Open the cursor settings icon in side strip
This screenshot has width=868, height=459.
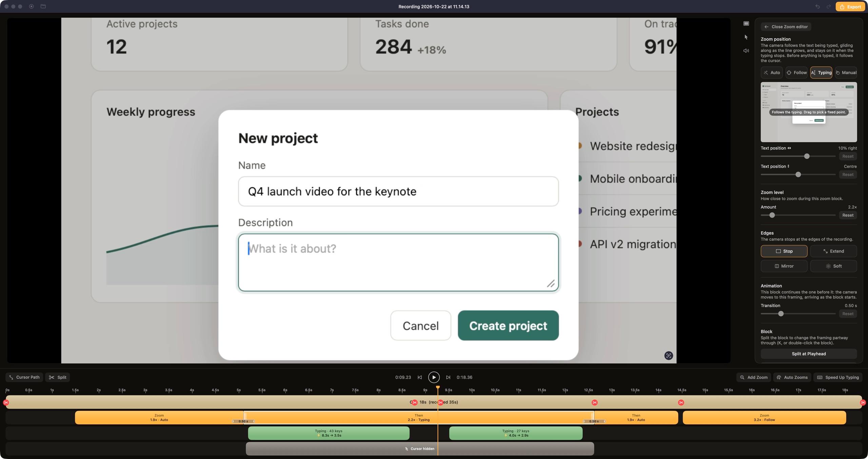[x=746, y=37]
